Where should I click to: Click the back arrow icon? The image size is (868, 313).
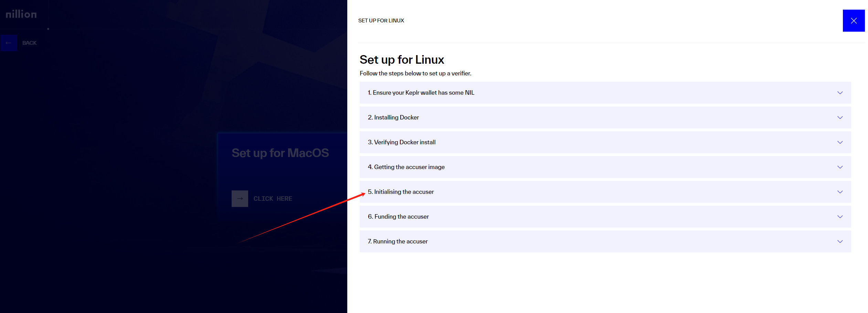(x=9, y=43)
